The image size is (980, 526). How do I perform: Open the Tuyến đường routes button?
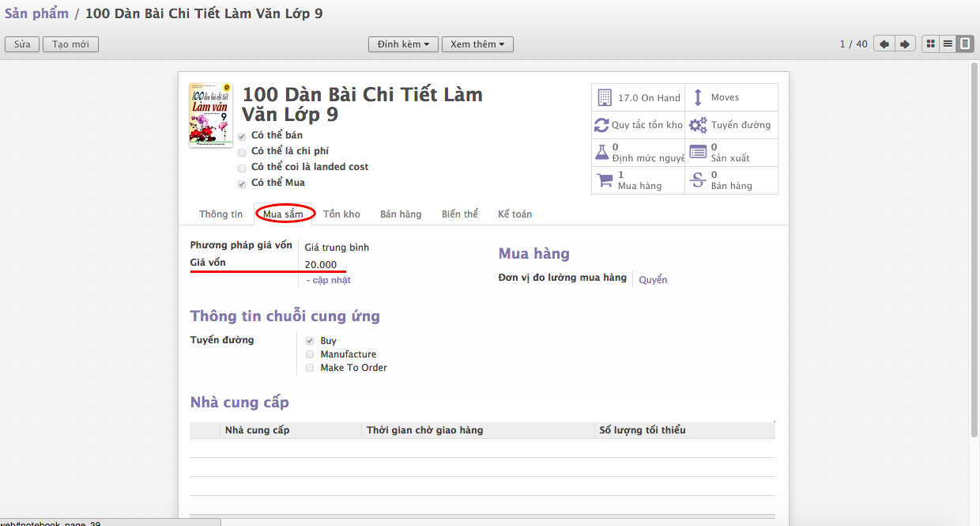[731, 125]
